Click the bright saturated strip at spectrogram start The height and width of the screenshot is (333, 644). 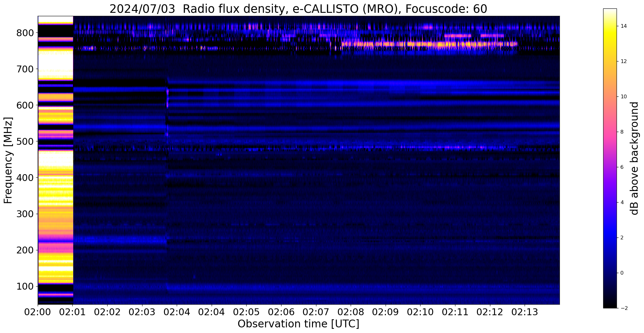click(x=55, y=160)
